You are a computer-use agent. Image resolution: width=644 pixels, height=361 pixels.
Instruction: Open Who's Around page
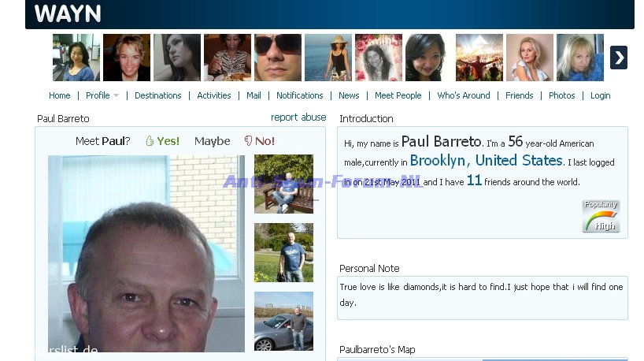click(463, 95)
